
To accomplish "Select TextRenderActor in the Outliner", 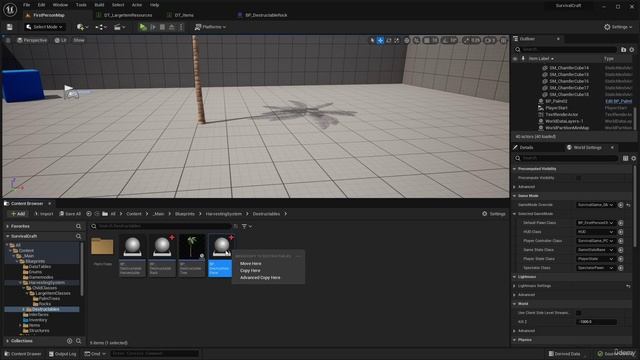I will coord(562,115).
